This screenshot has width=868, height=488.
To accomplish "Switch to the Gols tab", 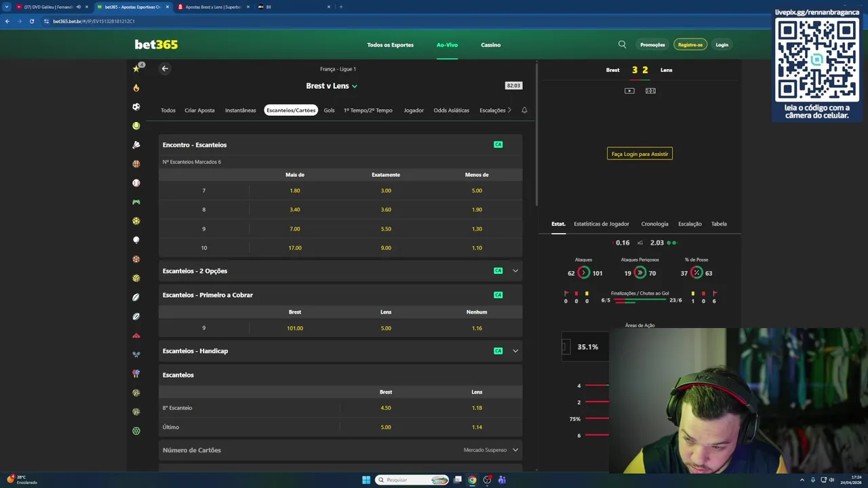I will coord(329,110).
